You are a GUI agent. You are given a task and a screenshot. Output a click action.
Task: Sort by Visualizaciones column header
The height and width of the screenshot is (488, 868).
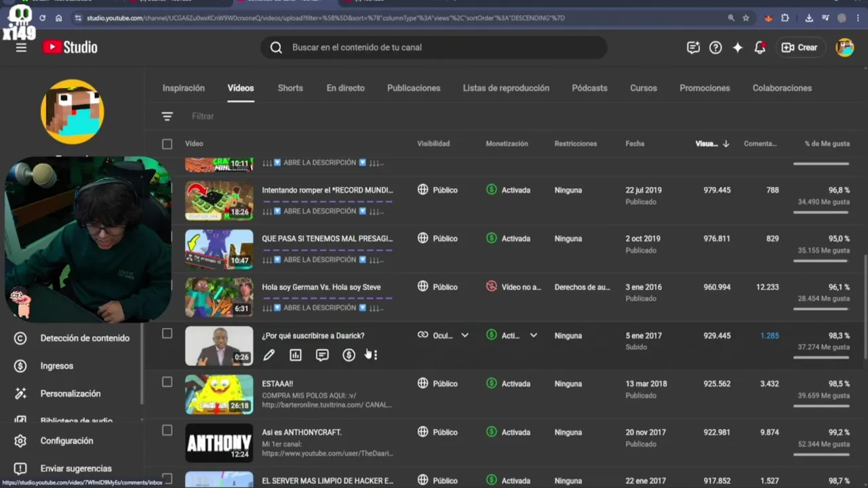click(x=712, y=144)
